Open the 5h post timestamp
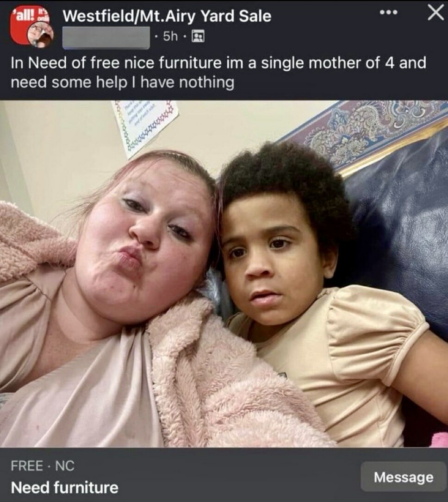 [170, 37]
